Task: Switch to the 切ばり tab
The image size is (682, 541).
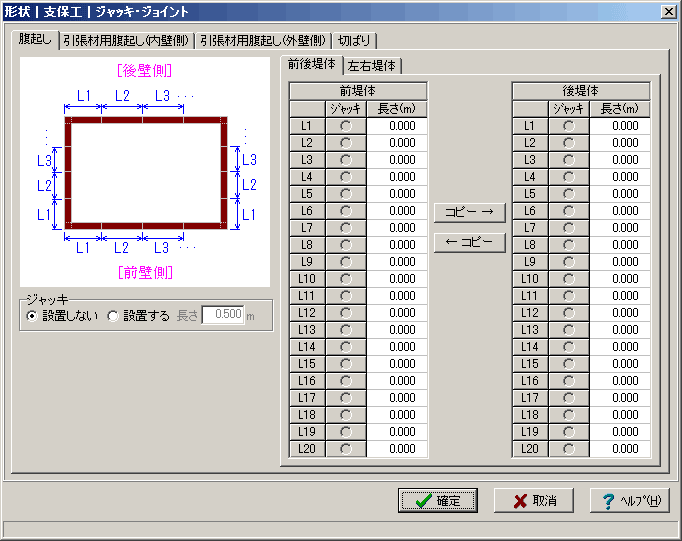Action: click(x=355, y=41)
